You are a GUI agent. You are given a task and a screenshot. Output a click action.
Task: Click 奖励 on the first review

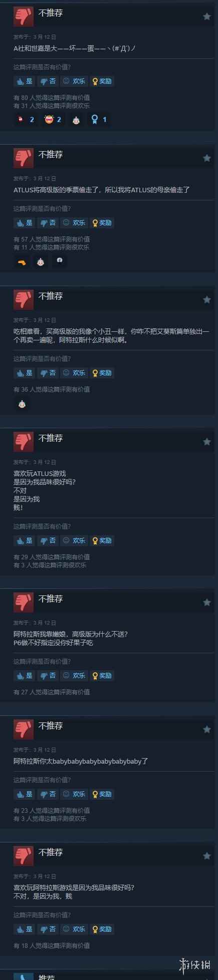click(x=102, y=81)
